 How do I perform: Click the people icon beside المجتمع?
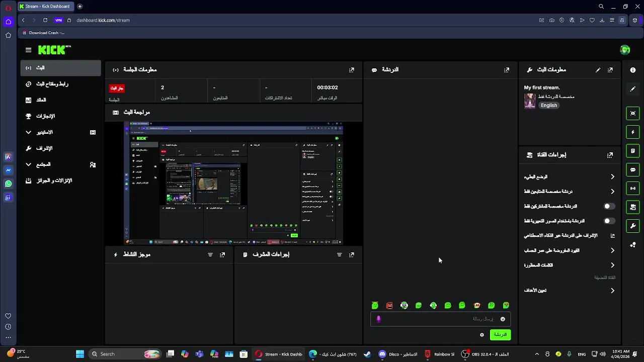93,164
